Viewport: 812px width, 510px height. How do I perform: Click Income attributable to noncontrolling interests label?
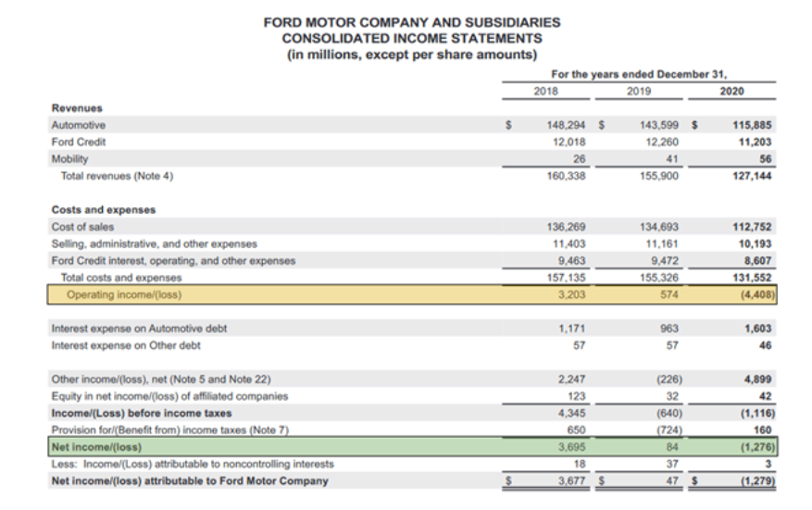pos(193,464)
